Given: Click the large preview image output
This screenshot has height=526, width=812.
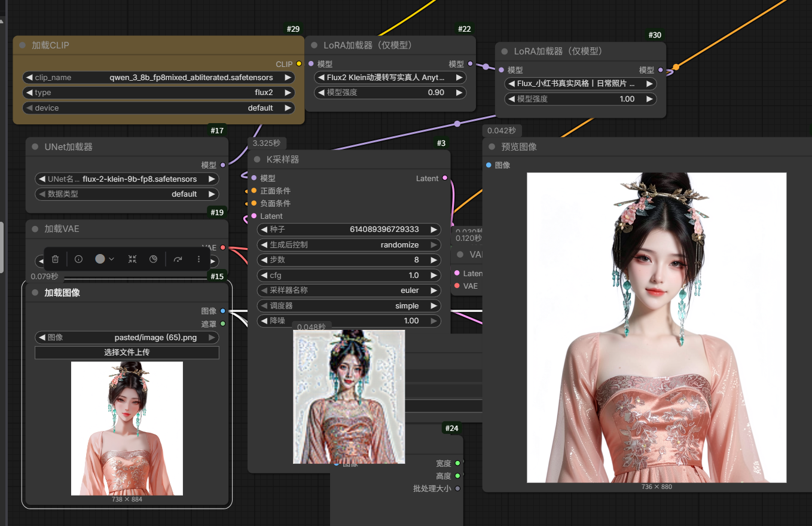Looking at the screenshot, I should click(x=656, y=328).
